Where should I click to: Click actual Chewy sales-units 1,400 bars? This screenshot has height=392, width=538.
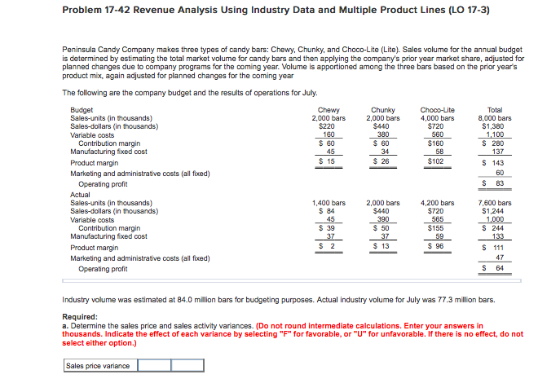pos(329,203)
